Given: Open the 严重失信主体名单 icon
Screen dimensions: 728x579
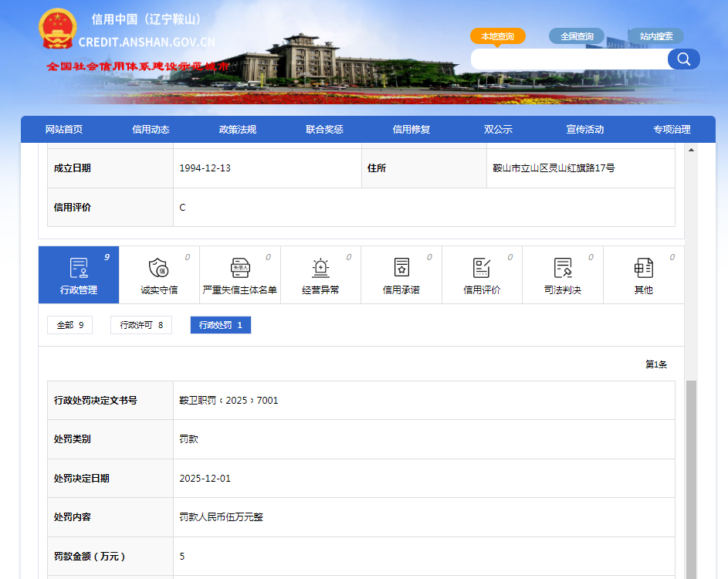Looking at the screenshot, I should [x=240, y=268].
